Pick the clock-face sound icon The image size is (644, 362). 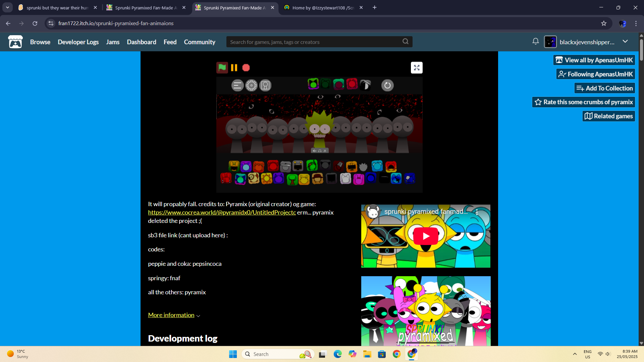point(254,178)
